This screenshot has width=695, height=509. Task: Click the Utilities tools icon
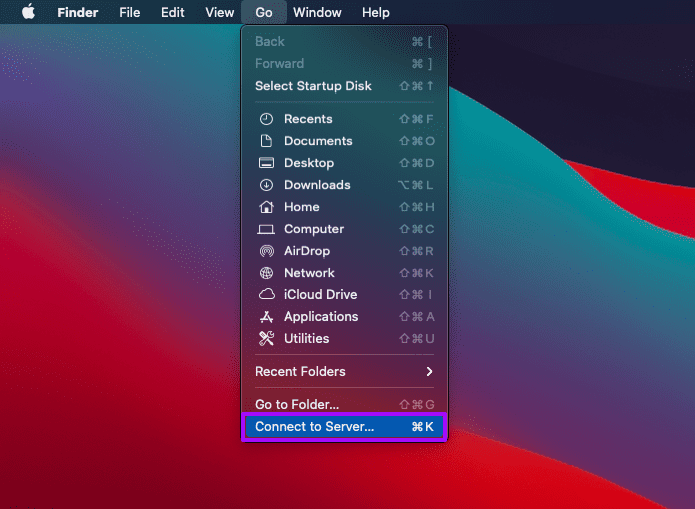point(266,338)
